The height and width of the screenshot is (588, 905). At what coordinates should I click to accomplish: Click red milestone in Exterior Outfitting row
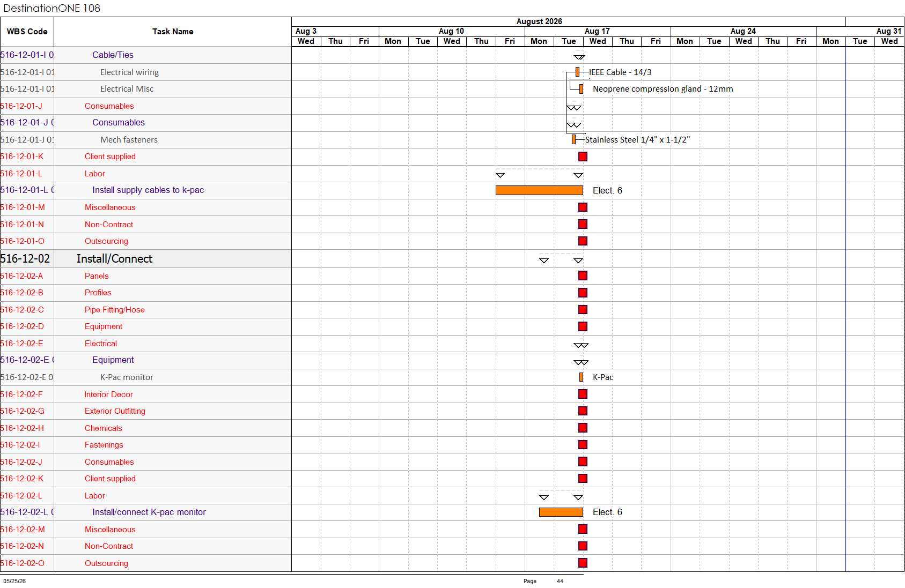point(583,411)
